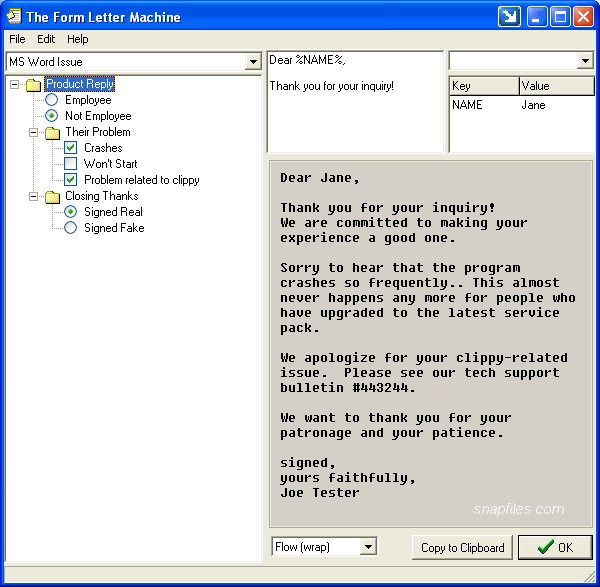Uncheck the Crashes checkbox
The image size is (600, 587).
coord(70,148)
